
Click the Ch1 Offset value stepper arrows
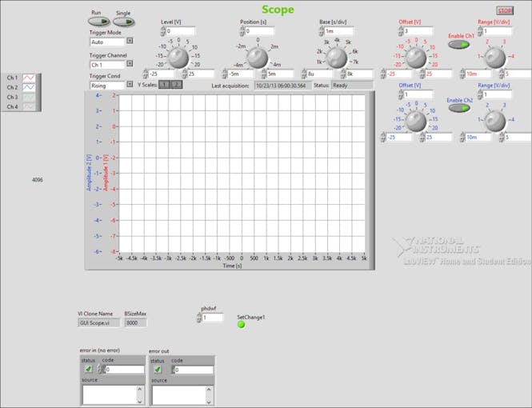click(x=401, y=31)
